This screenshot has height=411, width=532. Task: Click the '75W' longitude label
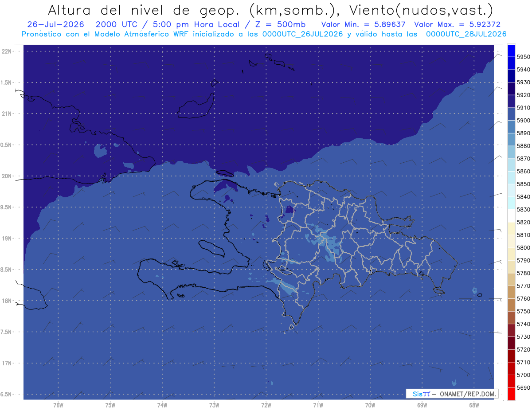point(110,405)
